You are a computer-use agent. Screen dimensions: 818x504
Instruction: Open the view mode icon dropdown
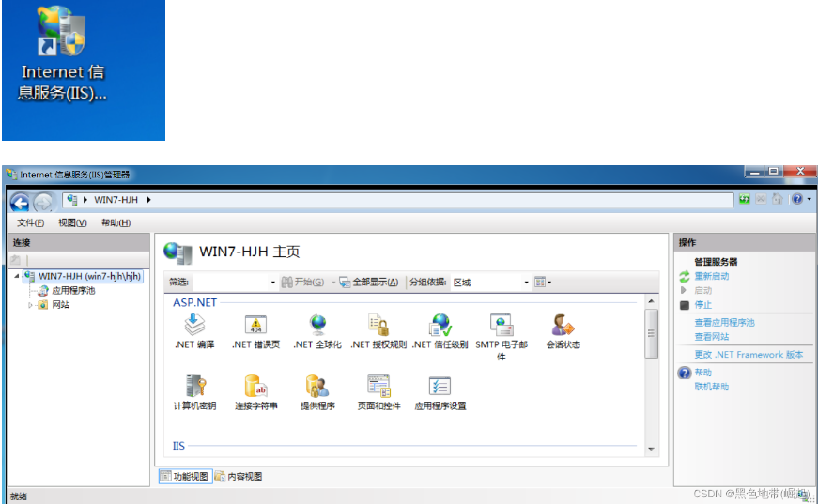point(543,282)
